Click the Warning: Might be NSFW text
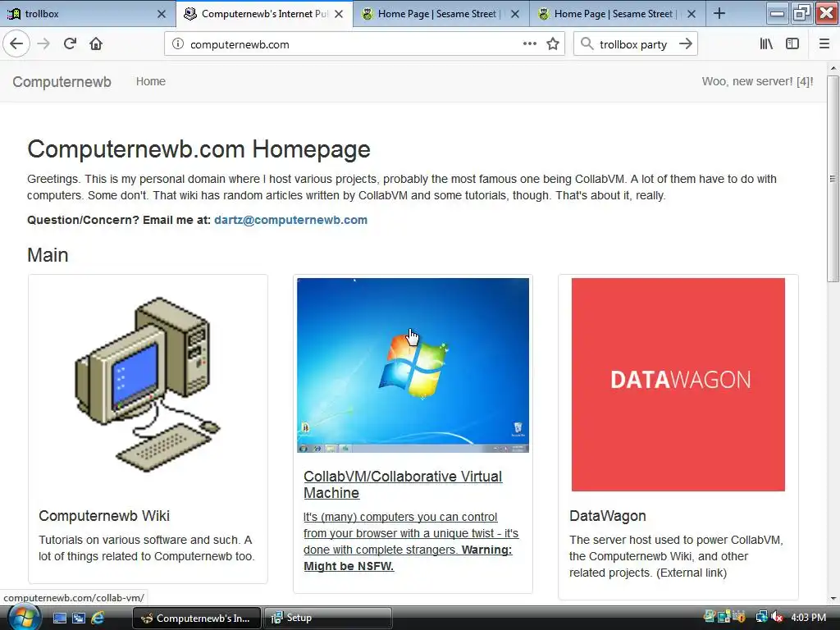 pyautogui.click(x=408, y=558)
